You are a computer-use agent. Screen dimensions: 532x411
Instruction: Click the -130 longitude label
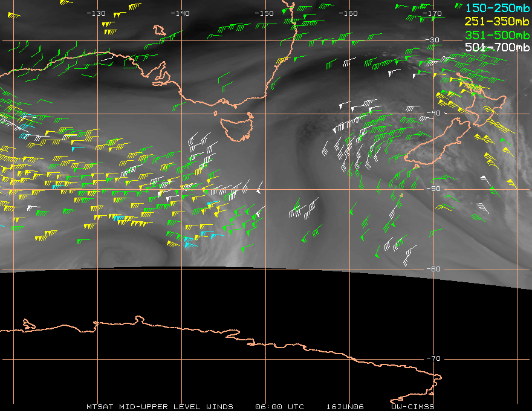coord(96,13)
